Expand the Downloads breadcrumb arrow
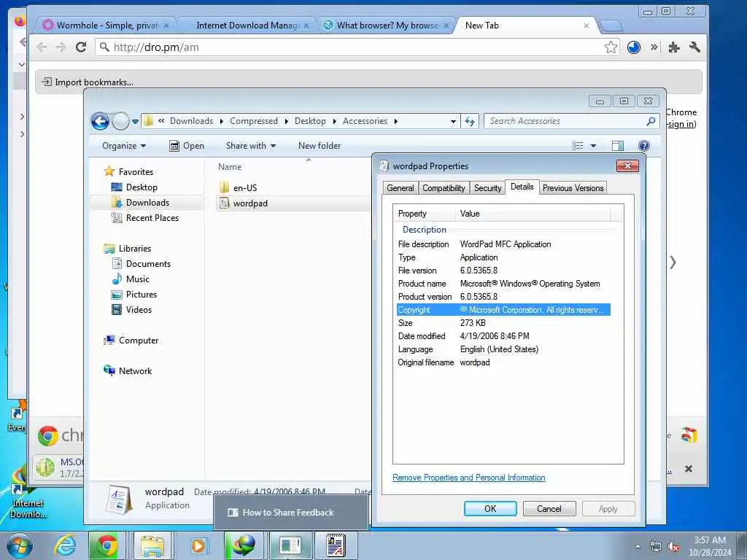Viewport: 747px width, 560px height. point(222,122)
